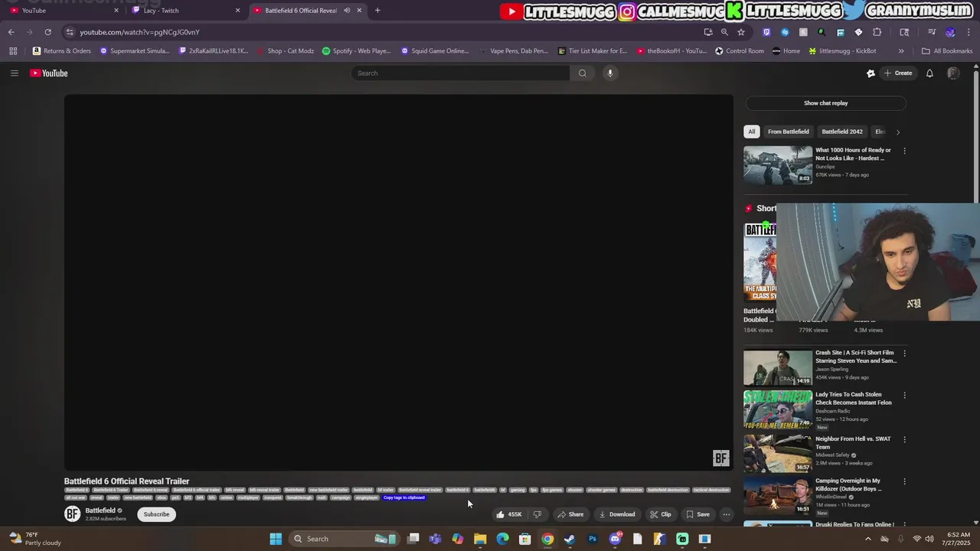This screenshot has width=980, height=551.
Task: Open the 'Returns & Orders' bookmark
Action: [x=62, y=51]
